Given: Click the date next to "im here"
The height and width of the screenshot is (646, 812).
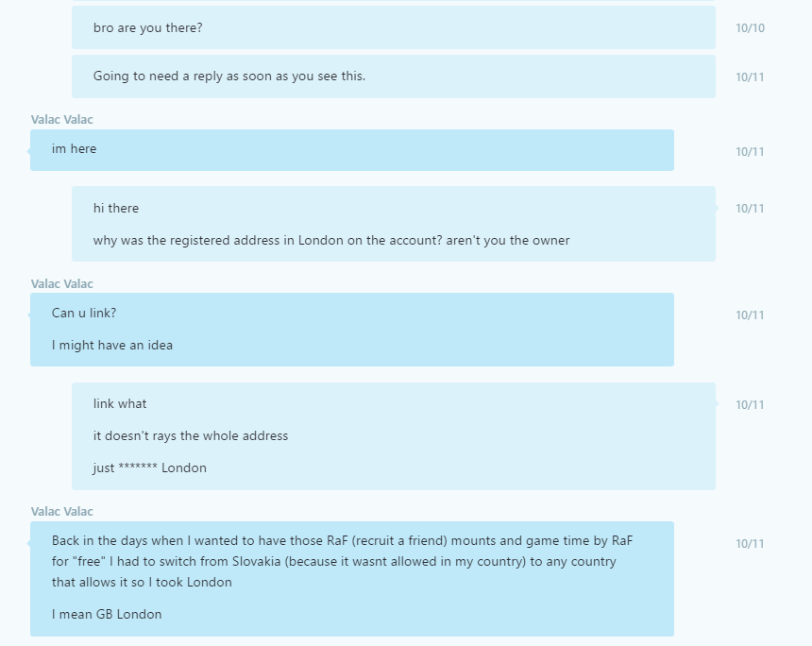Looking at the screenshot, I should click(x=750, y=151).
